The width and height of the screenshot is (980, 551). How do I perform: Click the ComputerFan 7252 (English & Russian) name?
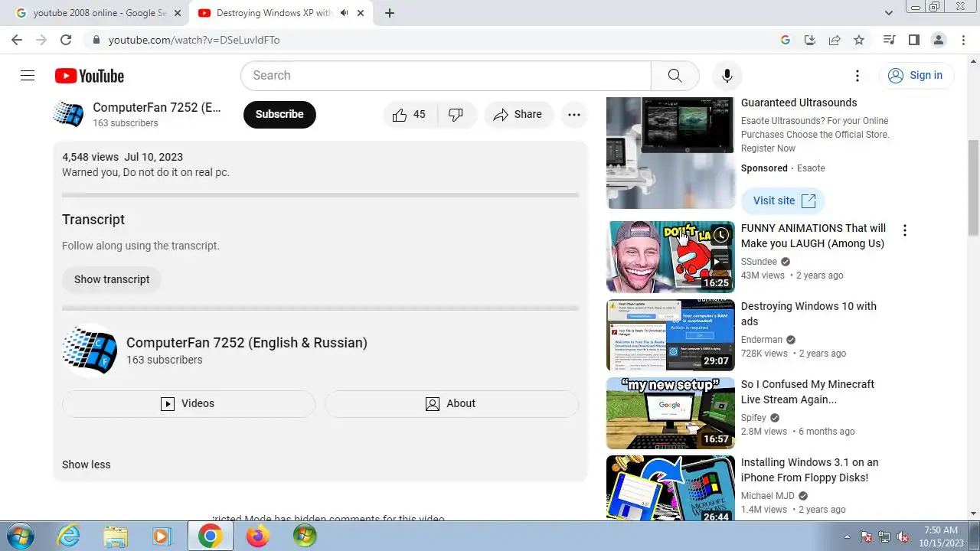pyautogui.click(x=247, y=343)
